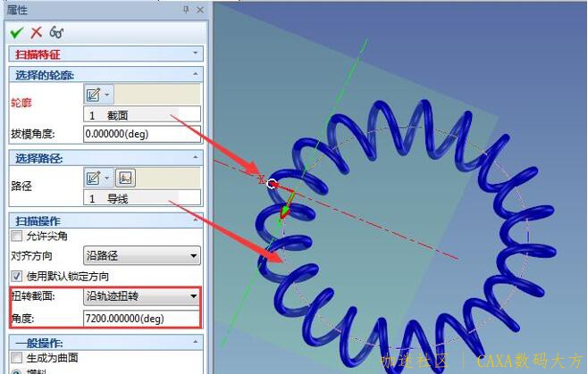
Task: Collapse the 选择的轮廓 section
Action: [x=195, y=74]
